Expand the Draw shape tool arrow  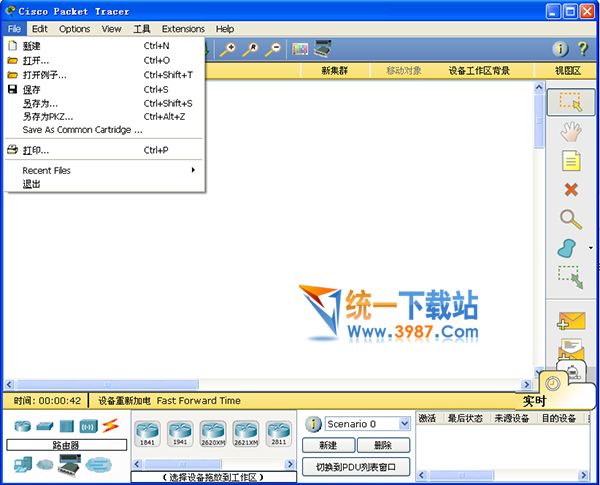coord(590,248)
